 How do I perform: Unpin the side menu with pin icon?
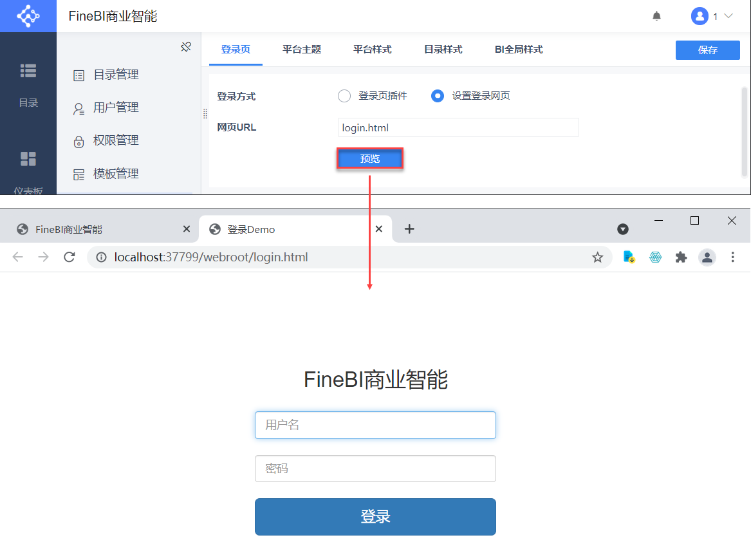[186, 46]
